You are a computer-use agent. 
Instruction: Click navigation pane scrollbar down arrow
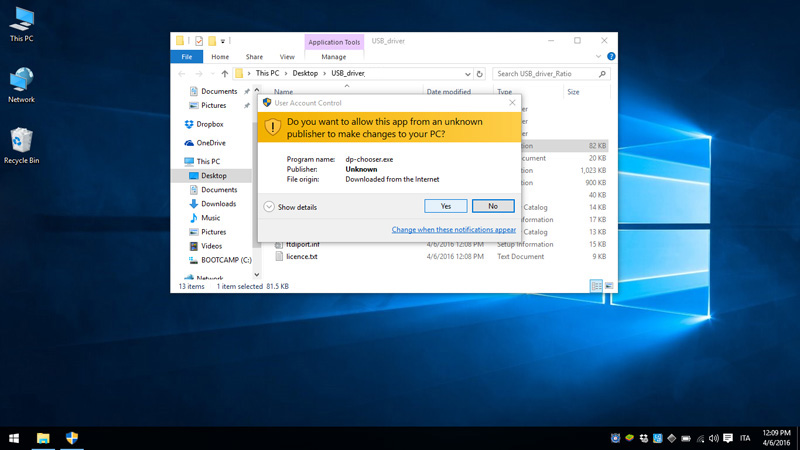[x=257, y=274]
